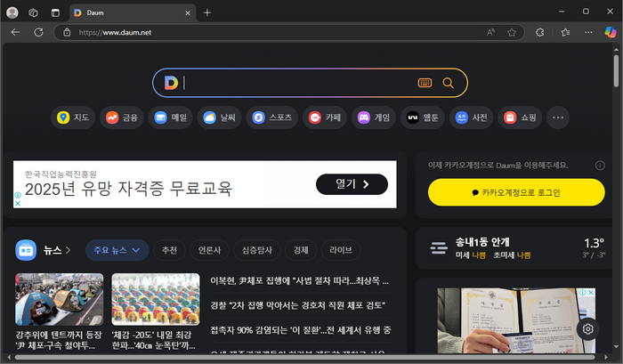Image resolution: width=623 pixels, height=364 pixels.
Task: Open the 날씨 weather shortcut
Action: pos(219,117)
